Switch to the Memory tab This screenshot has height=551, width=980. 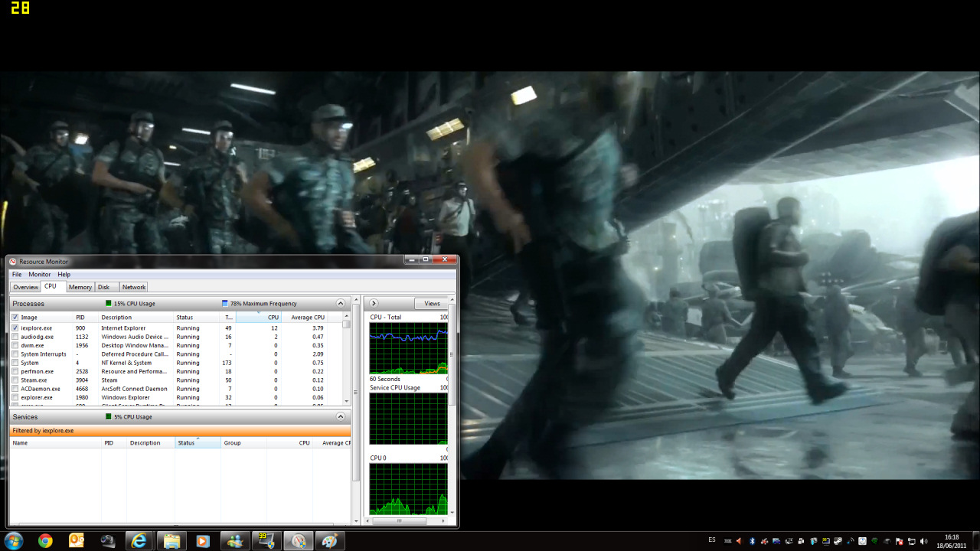(80, 287)
